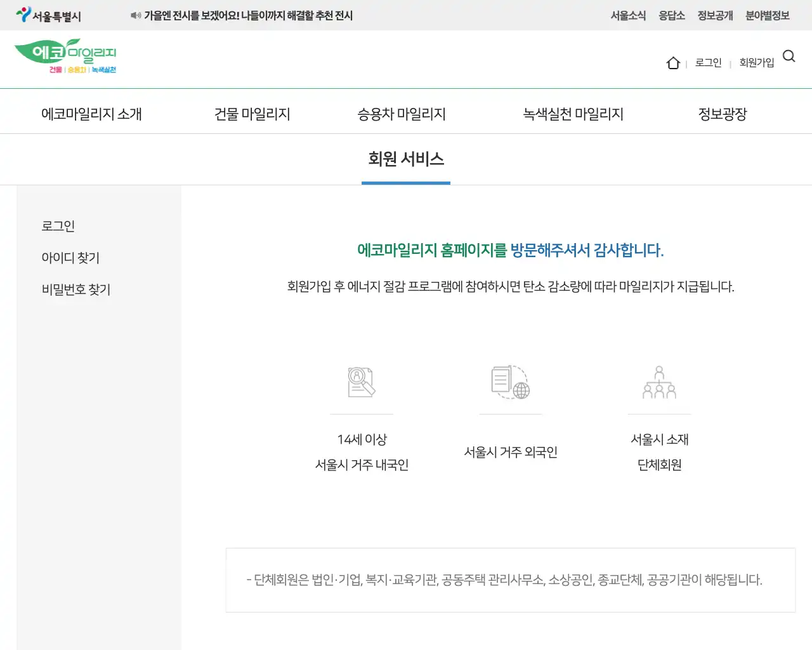This screenshot has height=650, width=812.
Task: Select the 서울시 거주 외국인 globe document icon
Action: pos(511,382)
